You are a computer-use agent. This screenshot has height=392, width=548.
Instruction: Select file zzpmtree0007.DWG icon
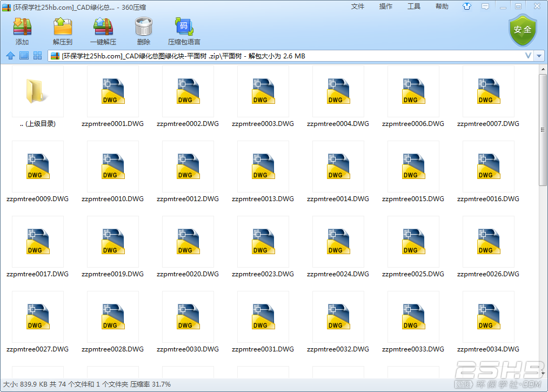click(488, 91)
